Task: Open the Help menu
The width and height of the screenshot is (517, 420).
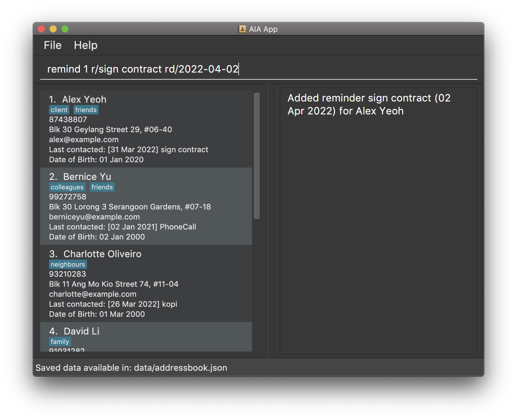Action: click(x=86, y=45)
